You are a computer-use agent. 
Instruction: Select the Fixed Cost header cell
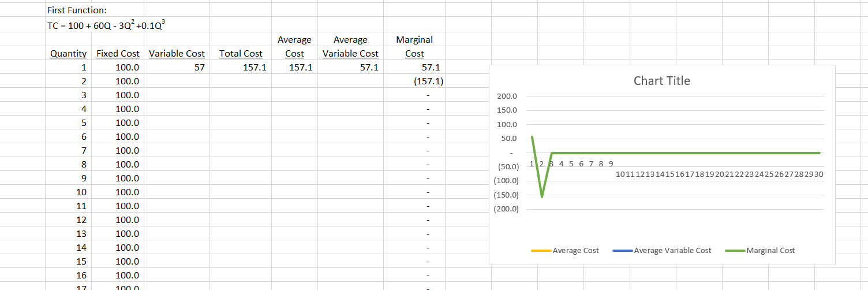click(118, 54)
